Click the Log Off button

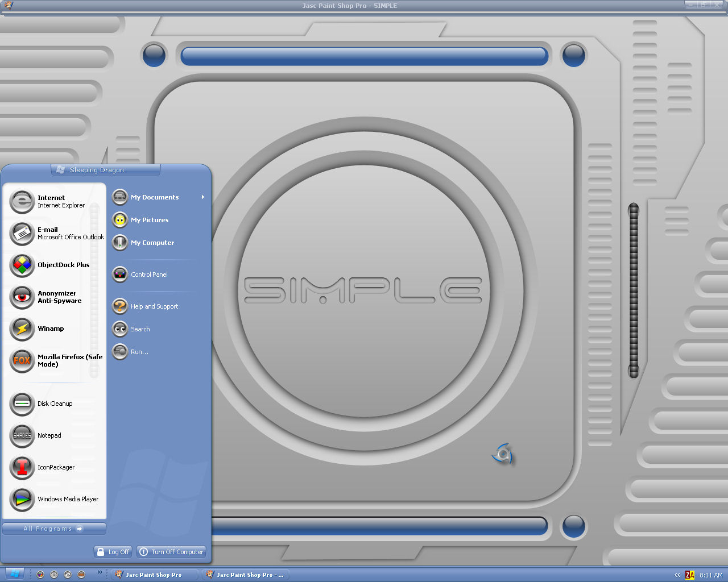click(113, 552)
